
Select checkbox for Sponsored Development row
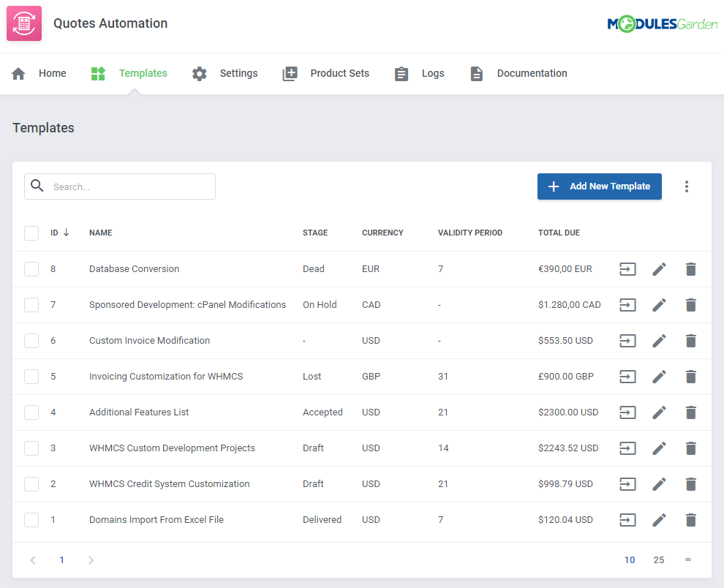[31, 305]
